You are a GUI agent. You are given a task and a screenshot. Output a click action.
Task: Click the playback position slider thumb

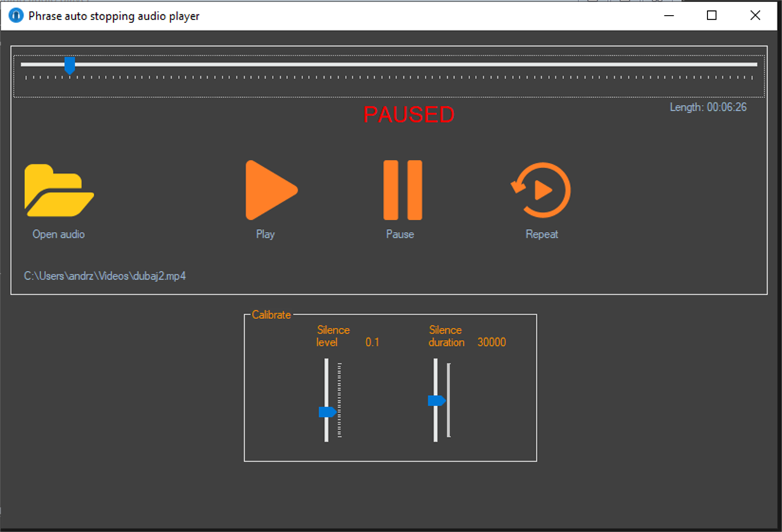click(68, 65)
